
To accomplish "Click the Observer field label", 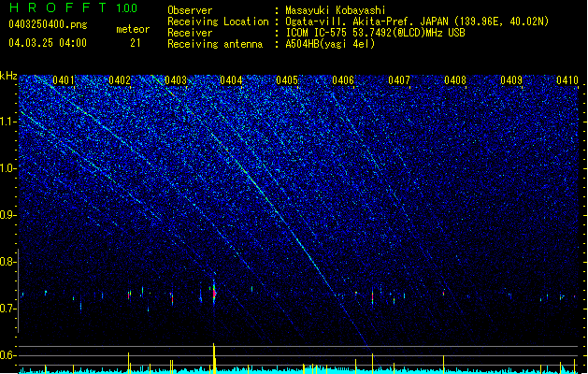I will pyautogui.click(x=190, y=10).
